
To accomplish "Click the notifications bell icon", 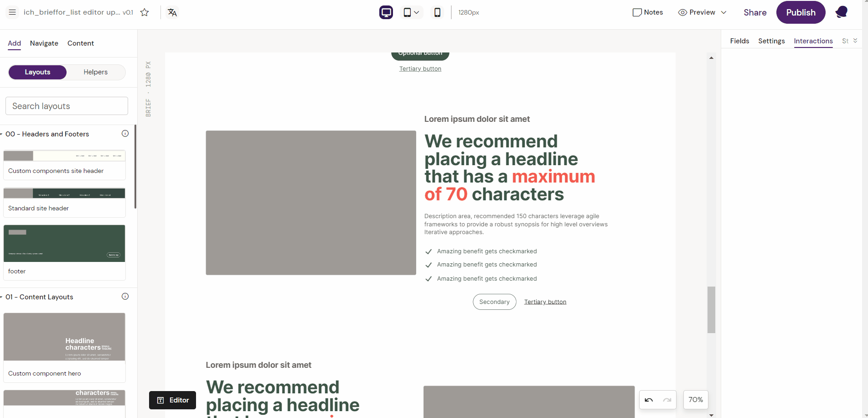I will [841, 12].
